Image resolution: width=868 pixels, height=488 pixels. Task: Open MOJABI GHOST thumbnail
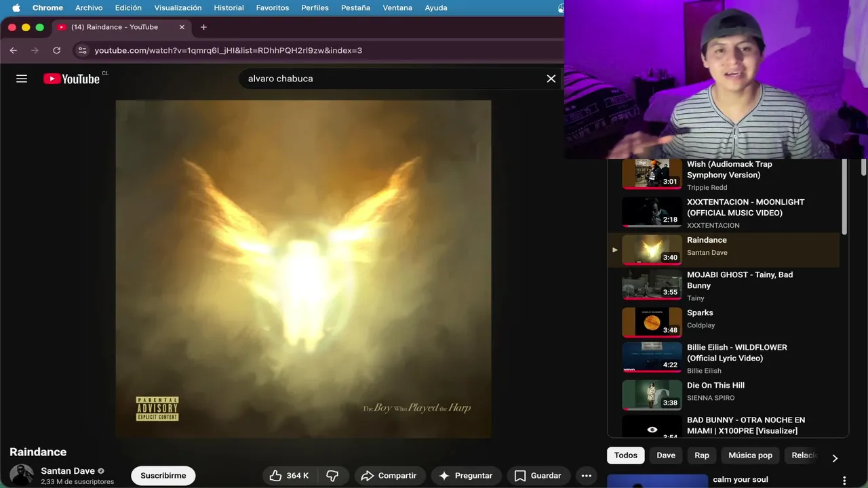[x=652, y=285]
